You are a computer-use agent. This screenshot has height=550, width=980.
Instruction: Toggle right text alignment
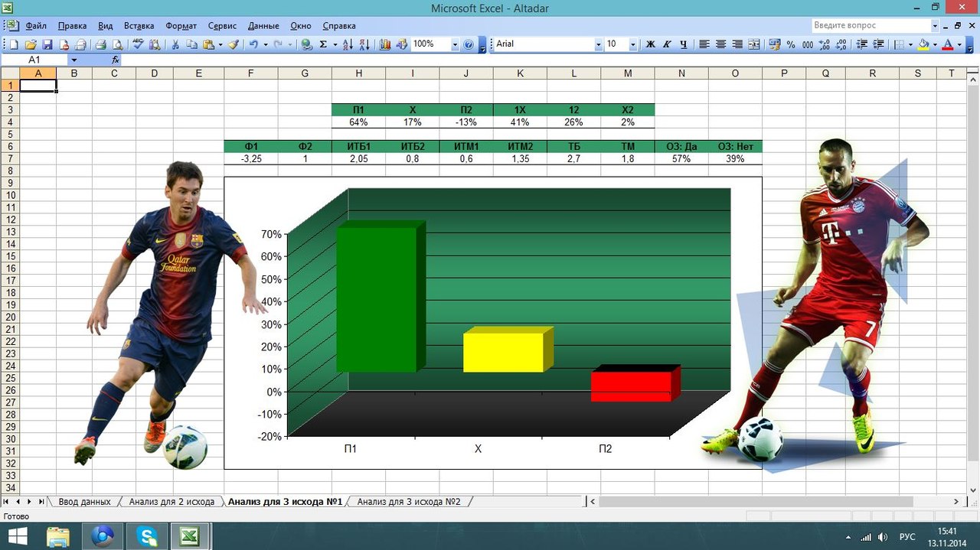(737, 44)
